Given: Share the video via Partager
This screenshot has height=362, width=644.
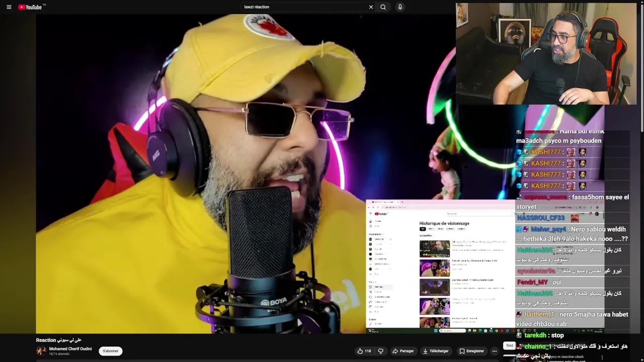Looking at the screenshot, I should 403,351.
